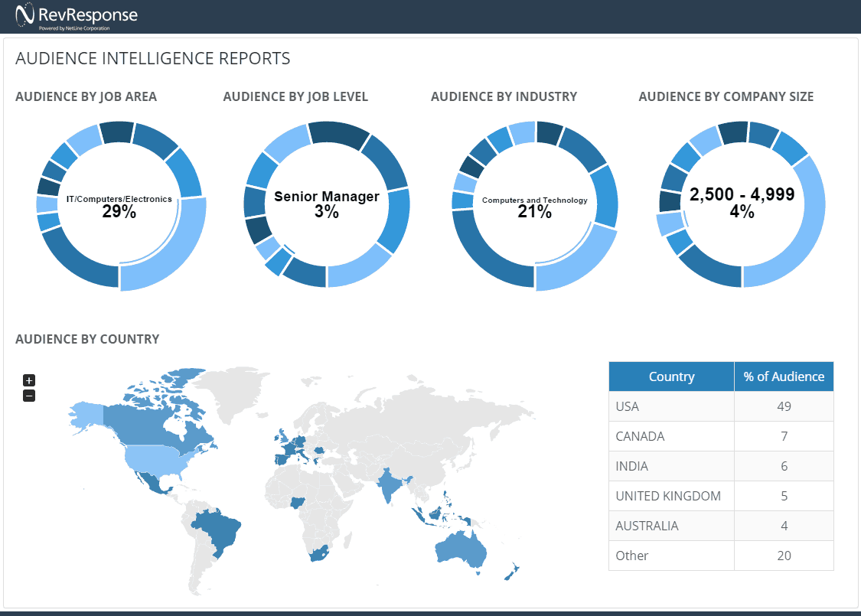Click the RevResponse logo in header
This screenshot has width=861, height=616.
pos(77,16)
